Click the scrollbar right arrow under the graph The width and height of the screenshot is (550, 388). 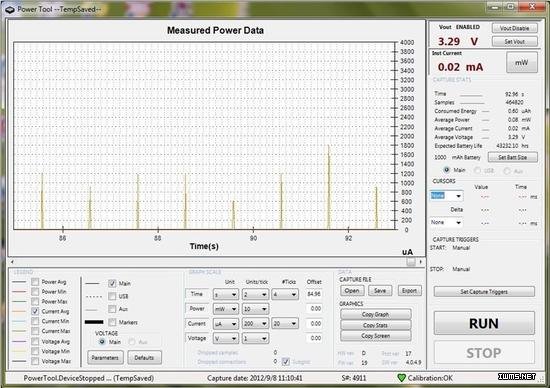tap(421, 262)
